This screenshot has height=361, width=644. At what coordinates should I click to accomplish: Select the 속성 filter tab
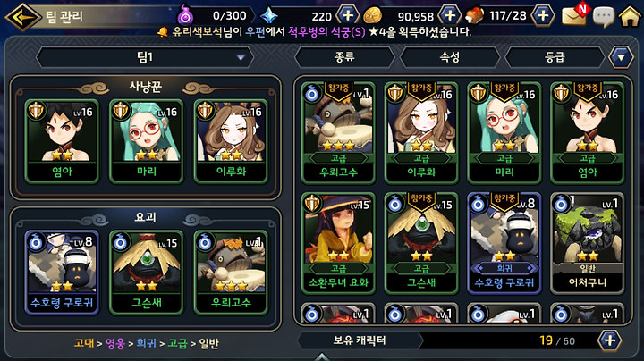(x=449, y=57)
